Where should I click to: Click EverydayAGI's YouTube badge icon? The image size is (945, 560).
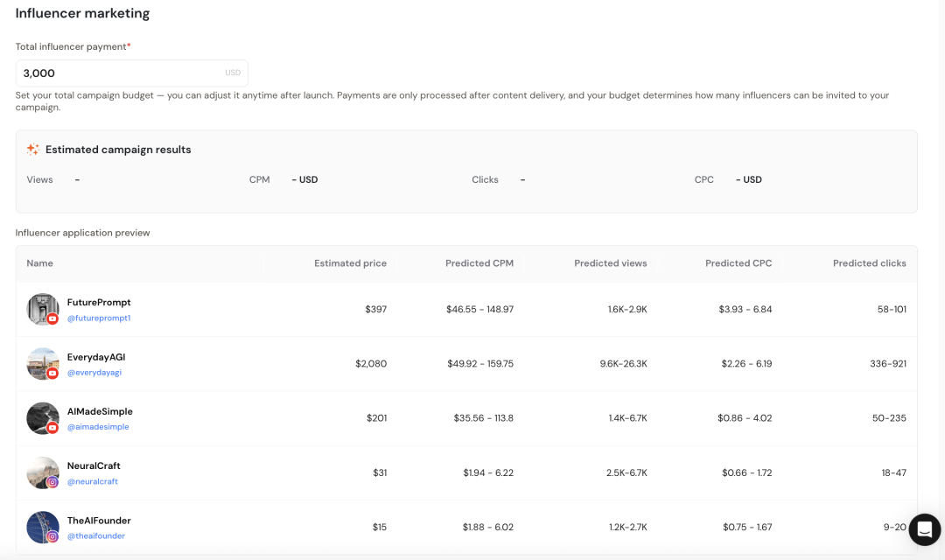(x=53, y=374)
